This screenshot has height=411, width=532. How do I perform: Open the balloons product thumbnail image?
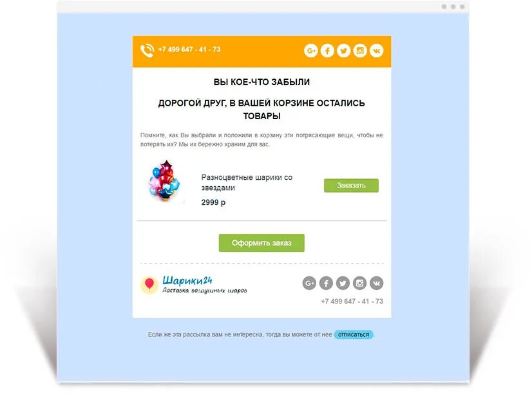point(164,181)
